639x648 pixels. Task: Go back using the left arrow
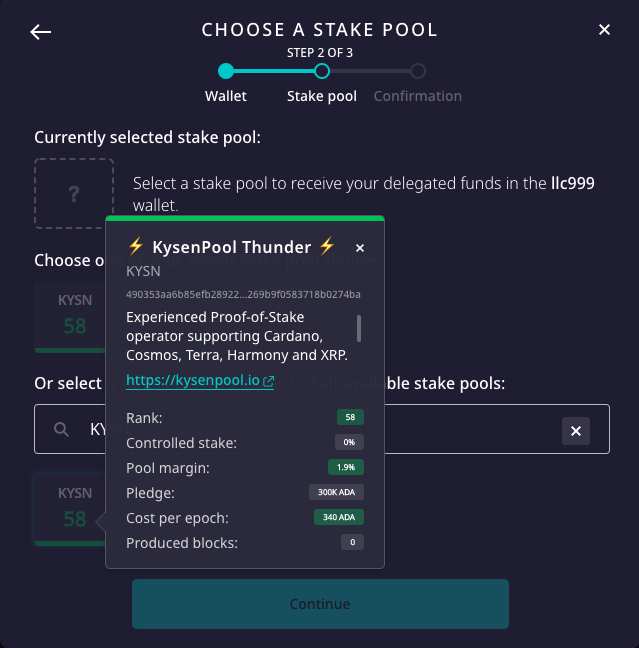pos(40,32)
